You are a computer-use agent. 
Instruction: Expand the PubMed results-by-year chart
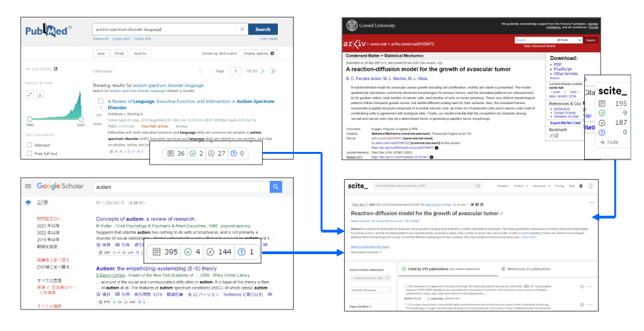[30, 95]
